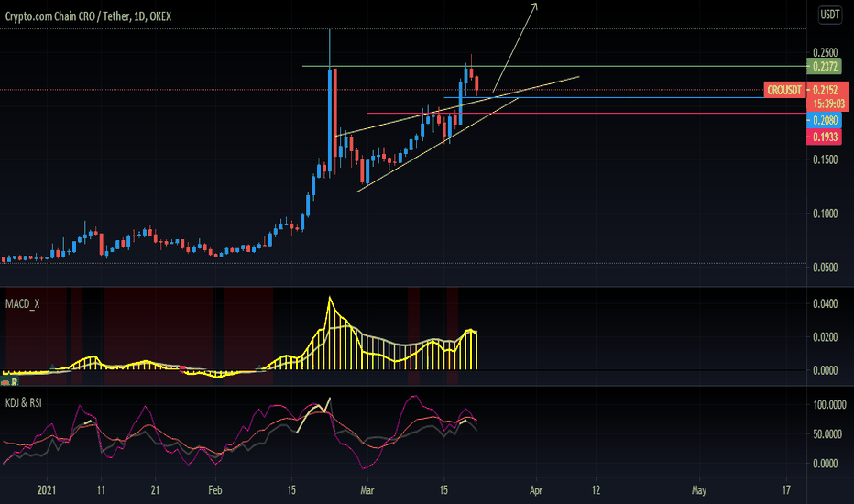This screenshot has width=854, height=504.
Task: Click the CROUSDT symbol price tag
Action: coord(784,90)
